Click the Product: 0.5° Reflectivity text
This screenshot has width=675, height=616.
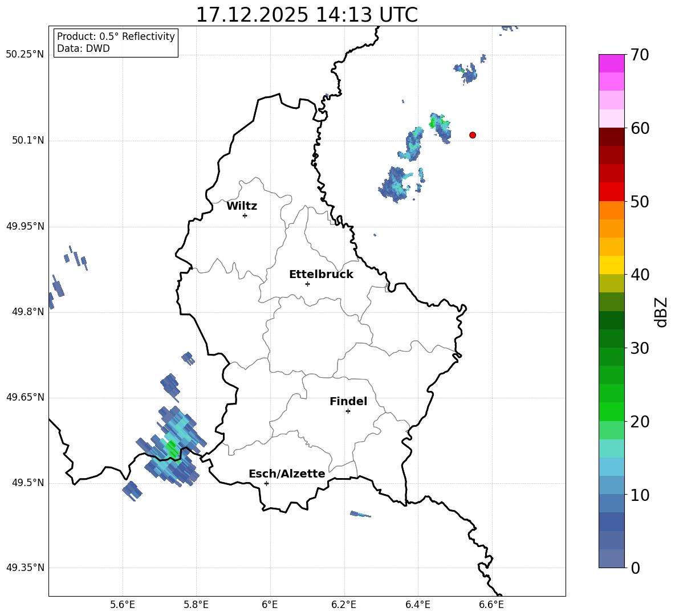pos(116,36)
